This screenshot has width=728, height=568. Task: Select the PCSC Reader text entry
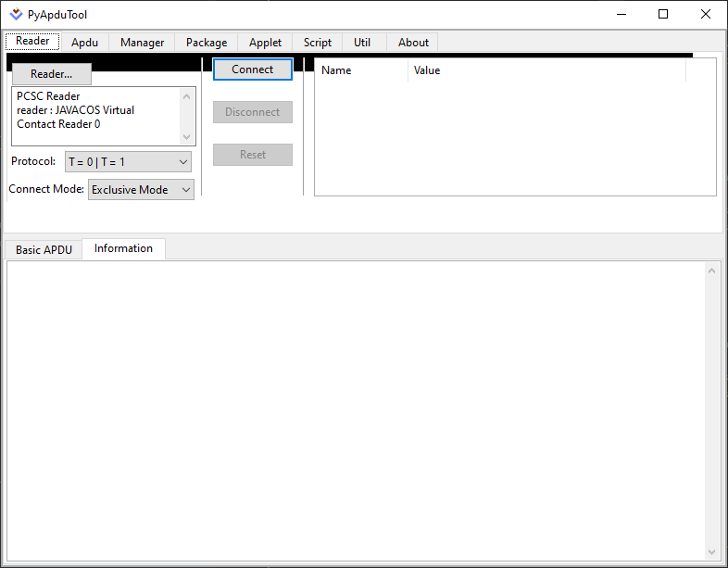click(48, 96)
